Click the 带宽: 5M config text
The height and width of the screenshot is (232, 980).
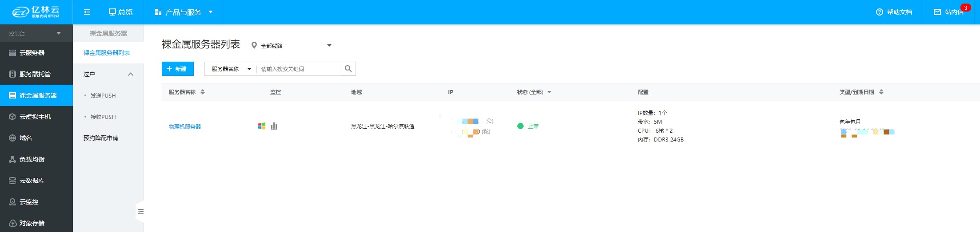(650, 122)
